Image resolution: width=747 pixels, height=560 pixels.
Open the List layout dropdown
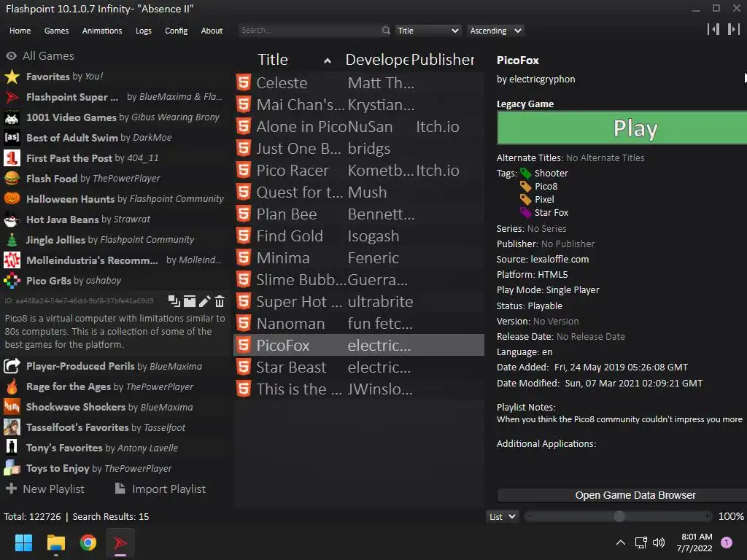point(503,517)
